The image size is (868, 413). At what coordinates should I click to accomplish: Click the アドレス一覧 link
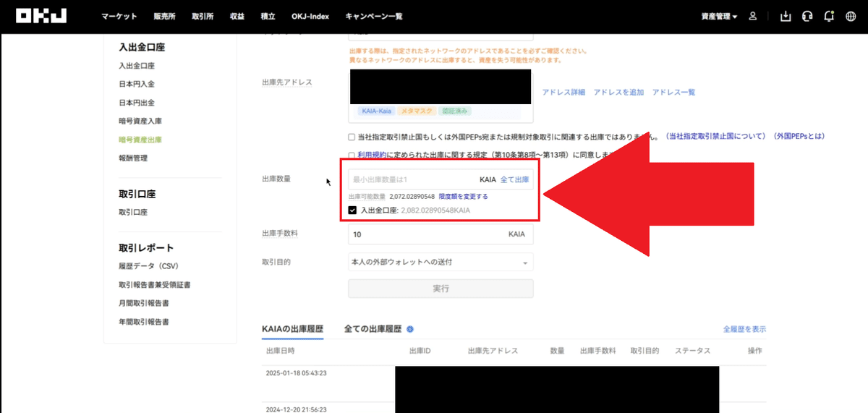673,93
